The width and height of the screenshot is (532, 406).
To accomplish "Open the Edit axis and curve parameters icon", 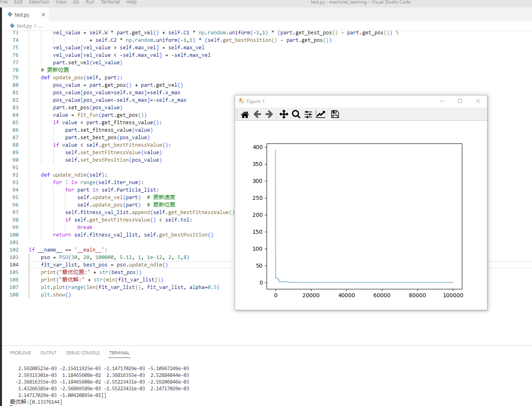I will point(321,114).
